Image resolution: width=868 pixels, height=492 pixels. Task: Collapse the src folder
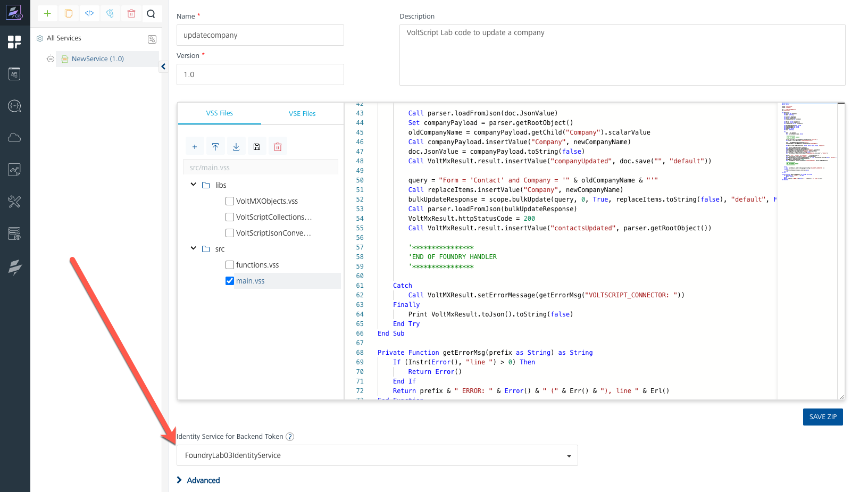pos(194,248)
